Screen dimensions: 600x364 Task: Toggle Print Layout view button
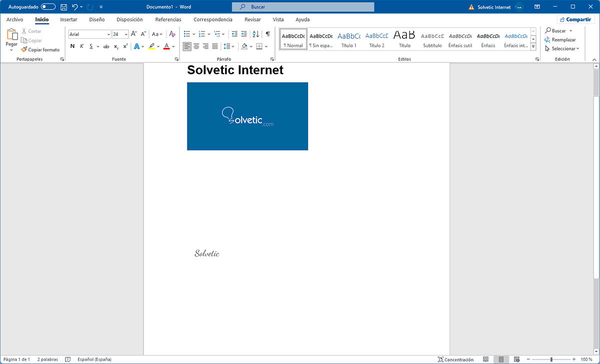(x=501, y=359)
